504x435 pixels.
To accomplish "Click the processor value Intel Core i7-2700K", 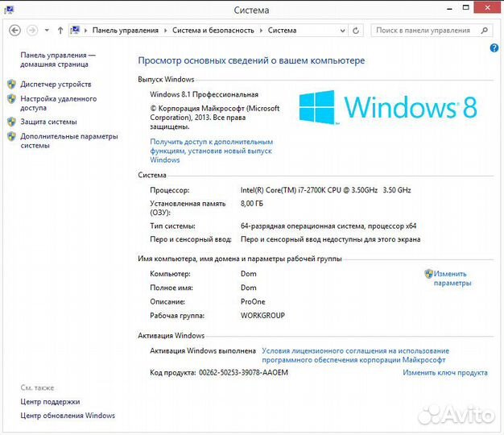I will click(x=325, y=190).
